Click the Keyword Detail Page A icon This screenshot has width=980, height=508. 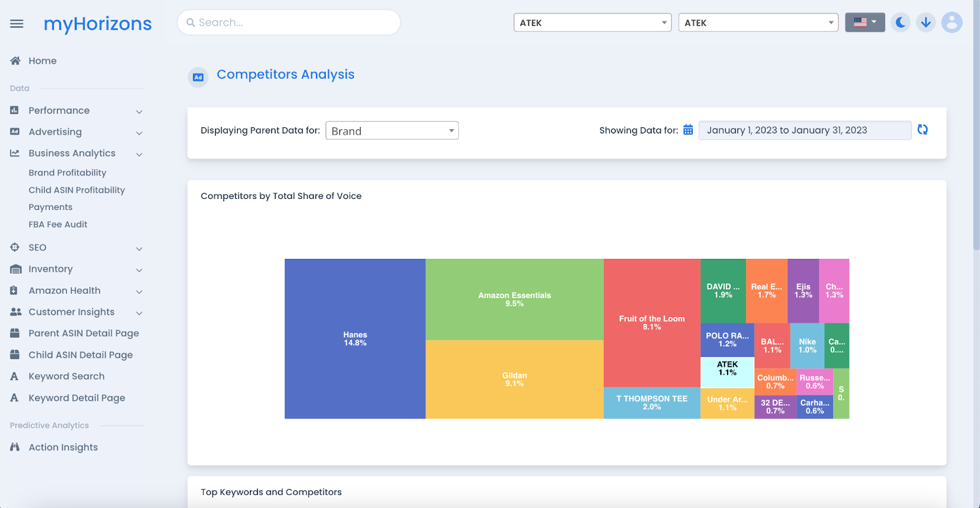(x=14, y=398)
